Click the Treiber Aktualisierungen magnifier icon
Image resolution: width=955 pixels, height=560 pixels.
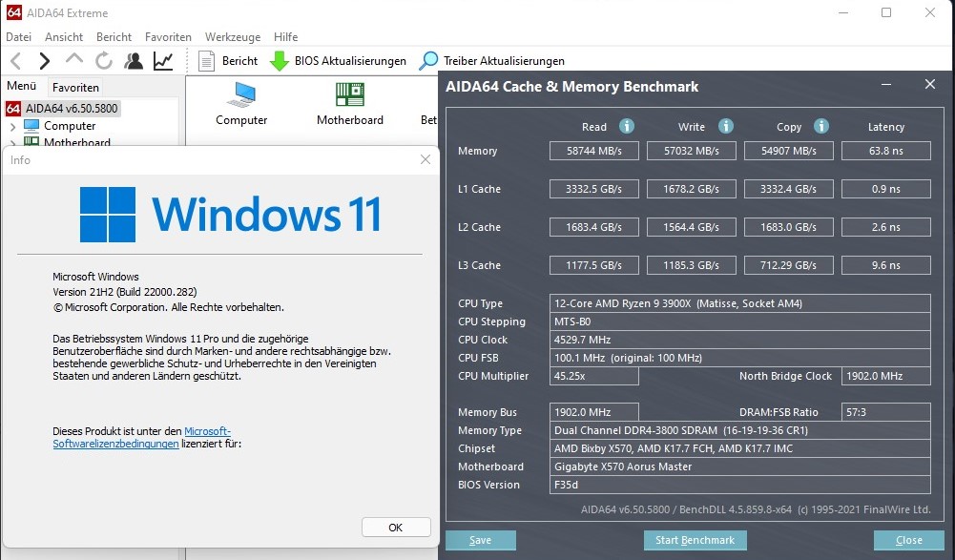point(428,60)
